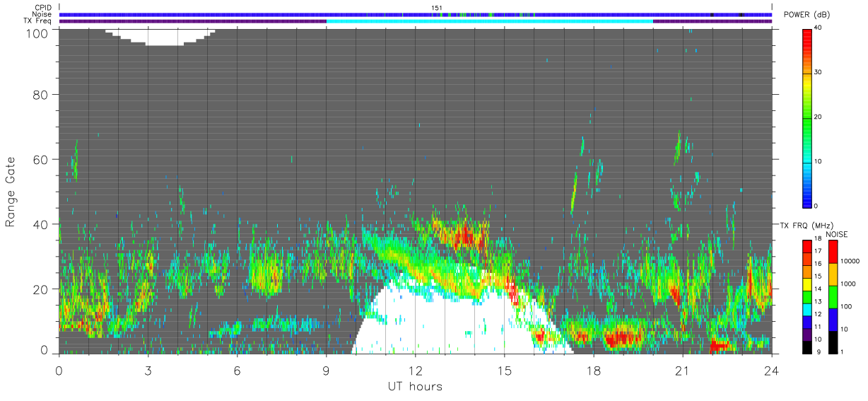Click the "TX Freq" row label

[38, 21]
